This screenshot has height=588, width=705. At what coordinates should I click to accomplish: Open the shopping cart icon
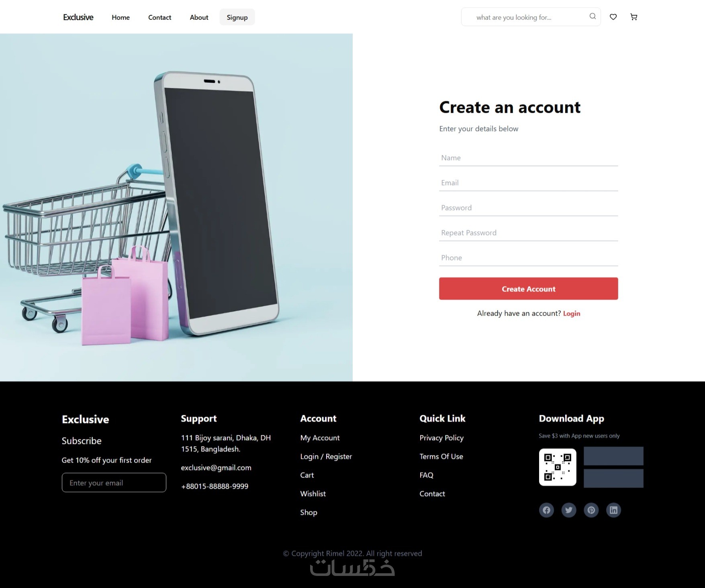click(634, 17)
